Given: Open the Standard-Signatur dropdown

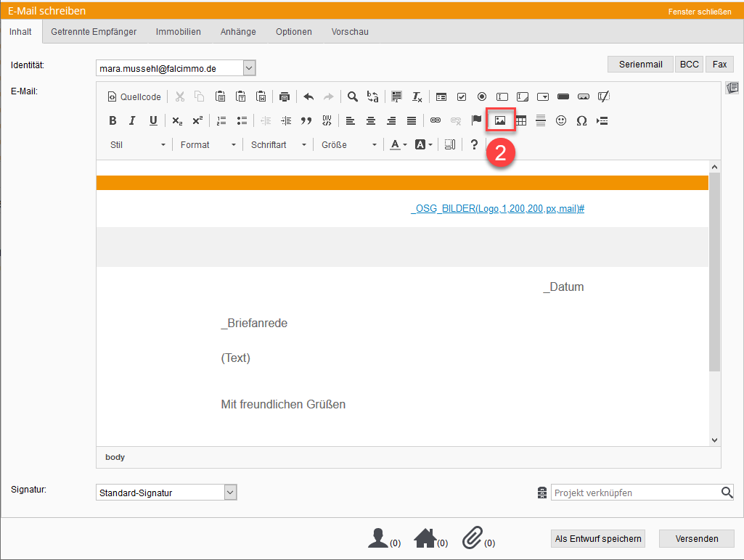Looking at the screenshot, I should pyautogui.click(x=230, y=493).
